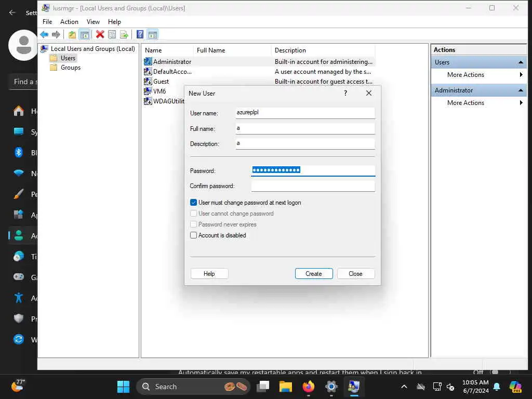Click the Forward arrow toolbar icon
The height and width of the screenshot is (399, 532).
56,34
